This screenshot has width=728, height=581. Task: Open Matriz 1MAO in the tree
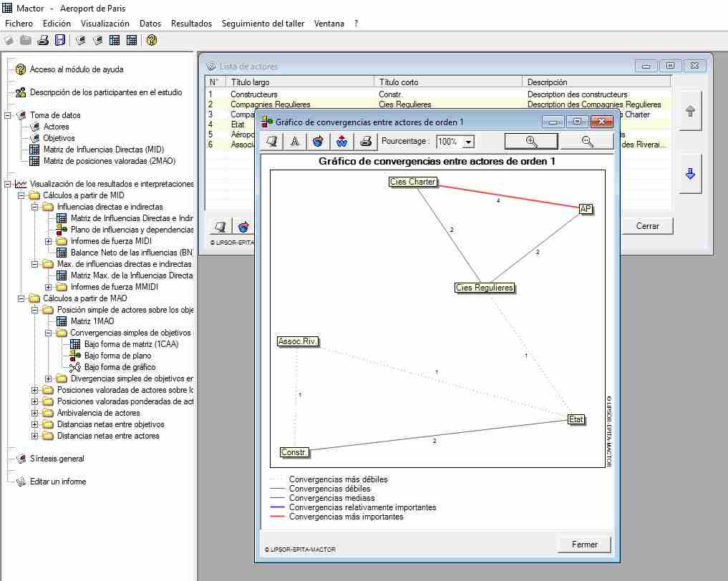(x=92, y=321)
